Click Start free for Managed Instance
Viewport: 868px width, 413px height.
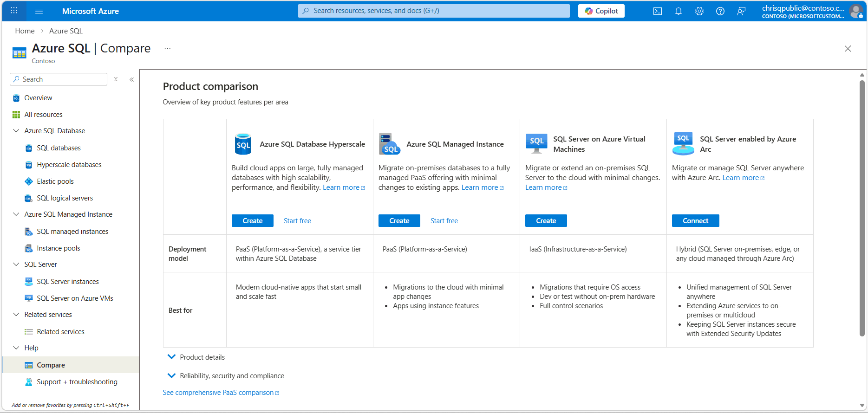click(x=444, y=221)
